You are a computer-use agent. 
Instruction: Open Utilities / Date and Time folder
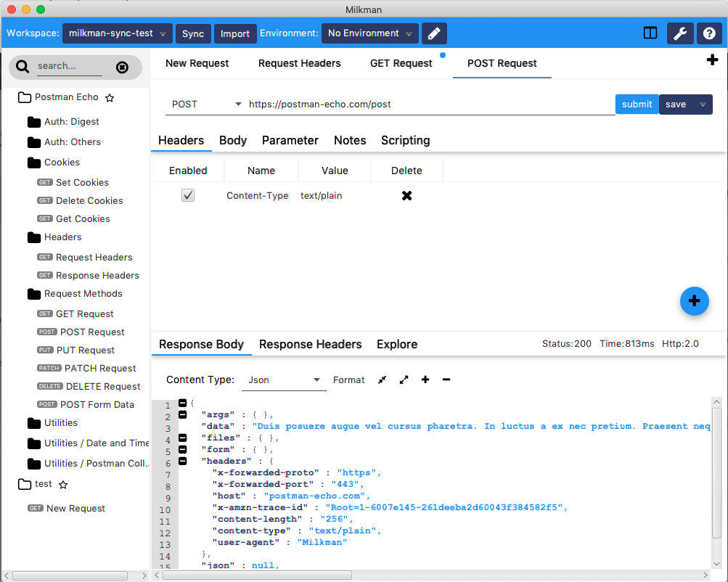88,443
